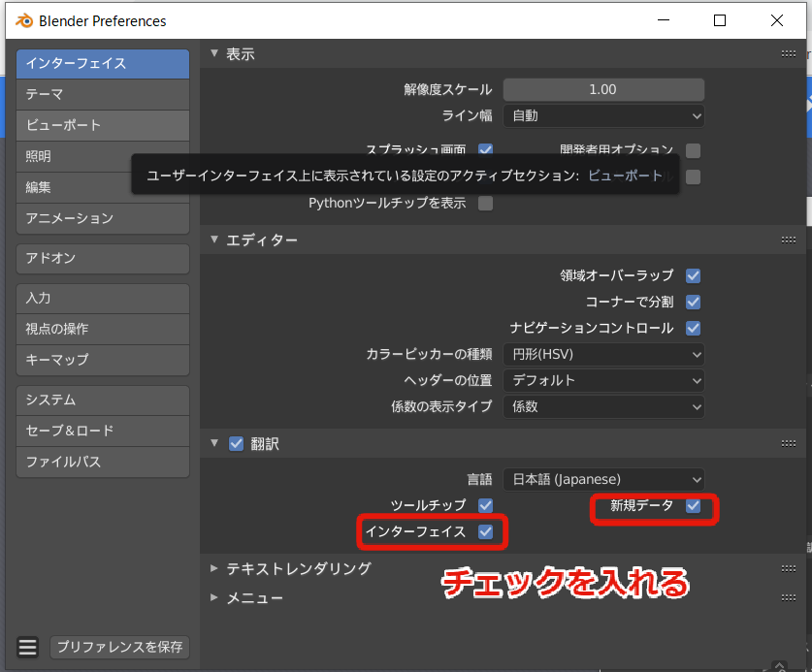Toggle コーナーで分割 checkbox
Viewport: 812px width, 672px height.
click(x=693, y=302)
